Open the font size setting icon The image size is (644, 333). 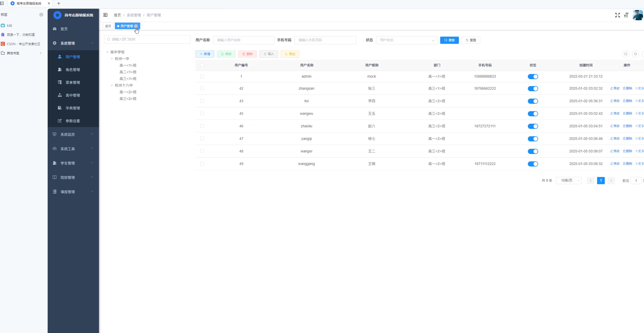[x=626, y=15]
